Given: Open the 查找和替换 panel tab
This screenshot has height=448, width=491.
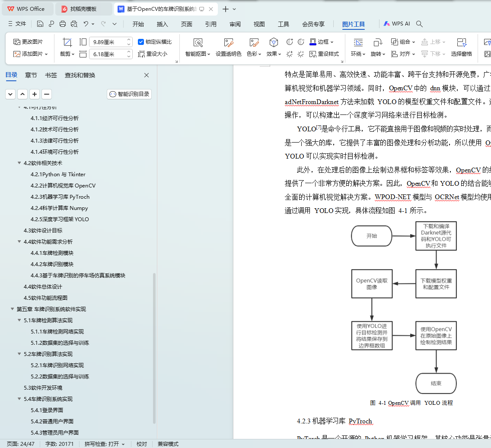Looking at the screenshot, I should 80,75.
